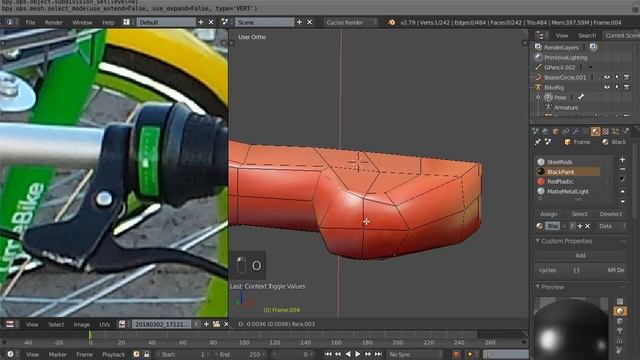The image size is (640, 360).
Task: Delete the current Scene
Action: click(x=309, y=22)
